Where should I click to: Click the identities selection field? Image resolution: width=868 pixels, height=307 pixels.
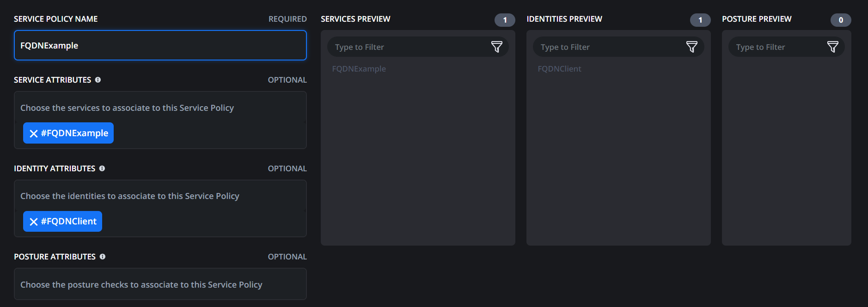point(160,196)
